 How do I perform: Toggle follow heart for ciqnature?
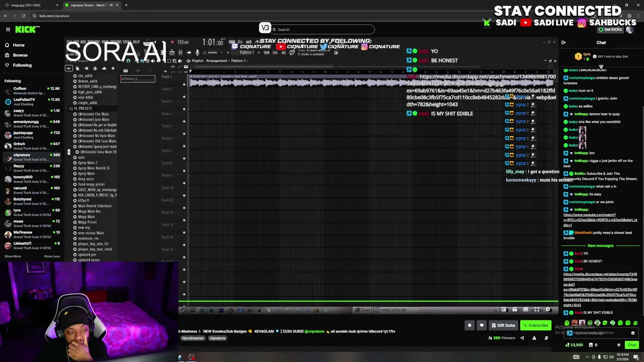pyautogui.click(x=481, y=325)
